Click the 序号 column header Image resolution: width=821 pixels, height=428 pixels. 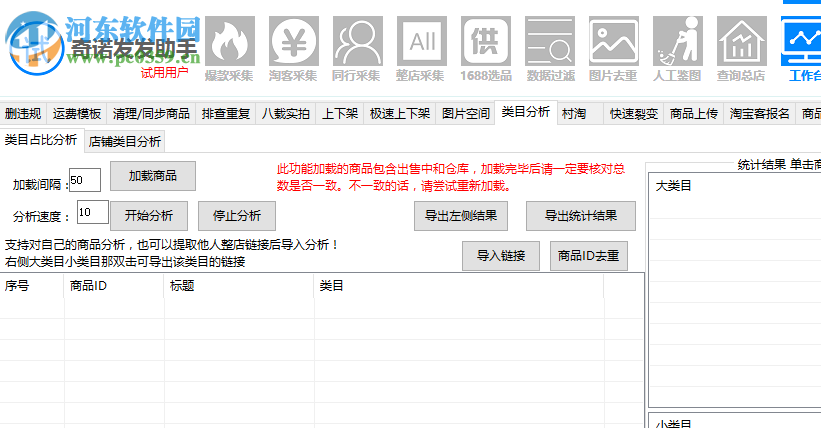point(32,286)
